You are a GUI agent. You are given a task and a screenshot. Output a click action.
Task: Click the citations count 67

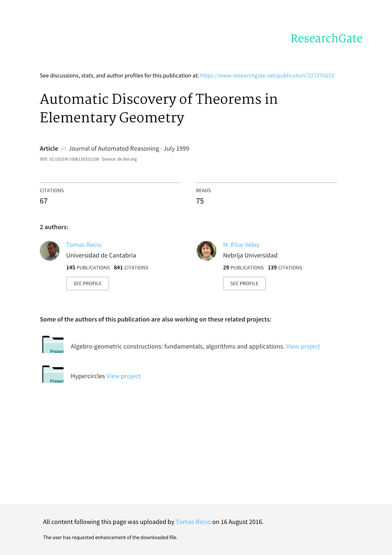pos(44,201)
